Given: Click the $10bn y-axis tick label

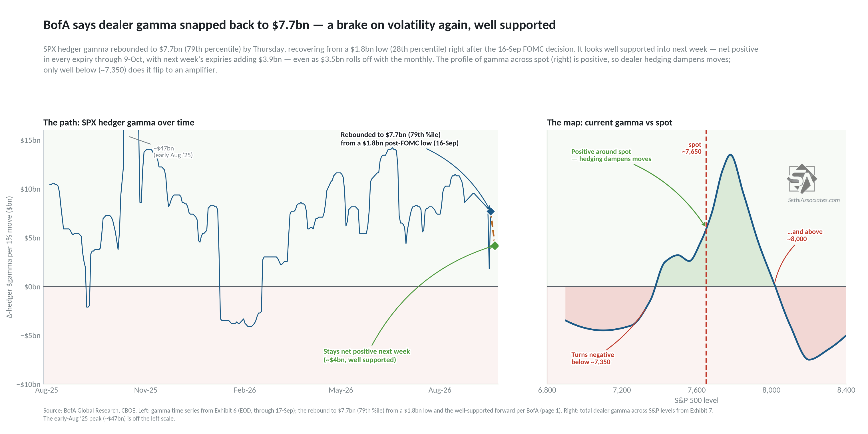Looking at the screenshot, I should 30,189.
